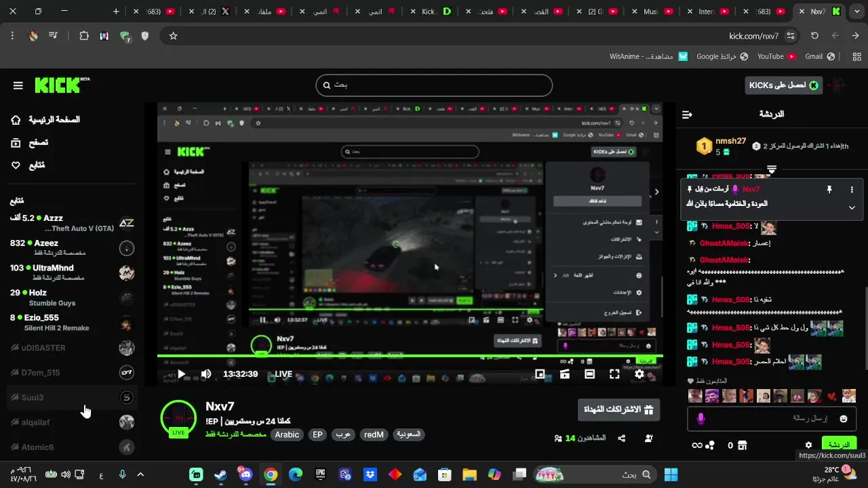Open Steam from the taskbar

[220, 474]
